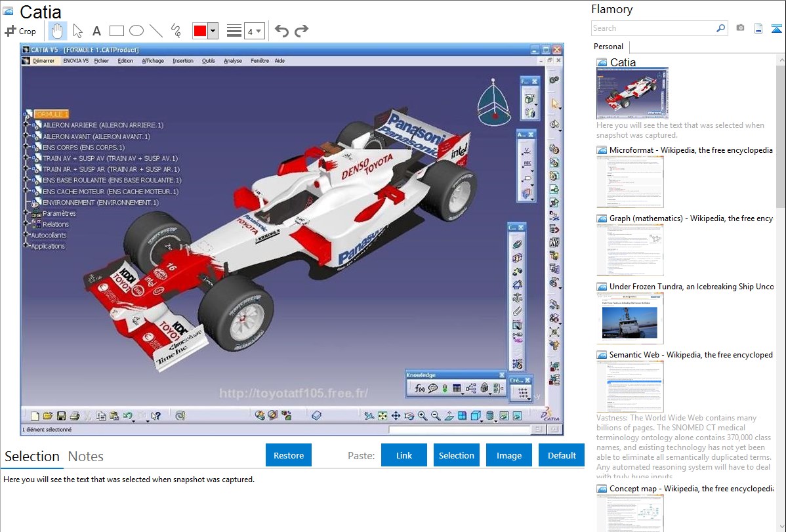Click the Flamory logo icon by Catia title
Screen dimensions: 786x532
[x=8, y=11]
